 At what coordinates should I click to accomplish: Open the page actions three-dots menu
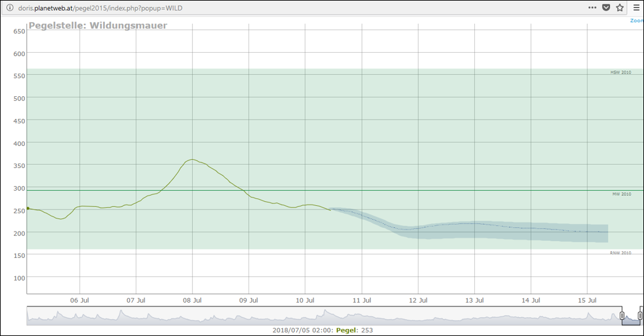point(592,8)
